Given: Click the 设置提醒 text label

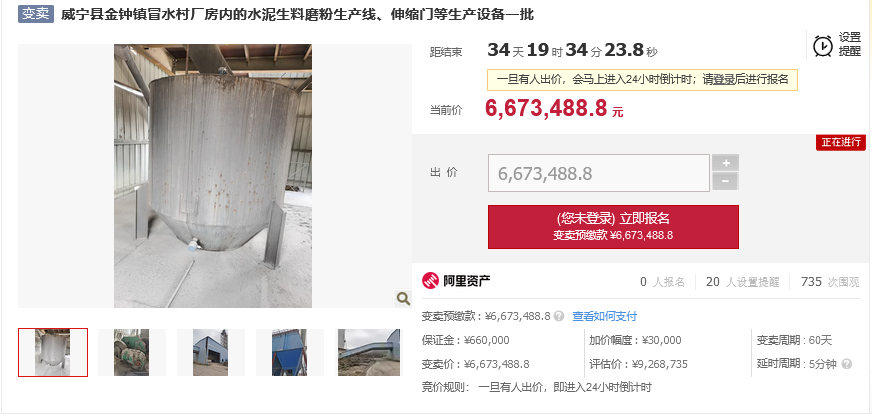Looking at the screenshot, I should click(x=850, y=44).
